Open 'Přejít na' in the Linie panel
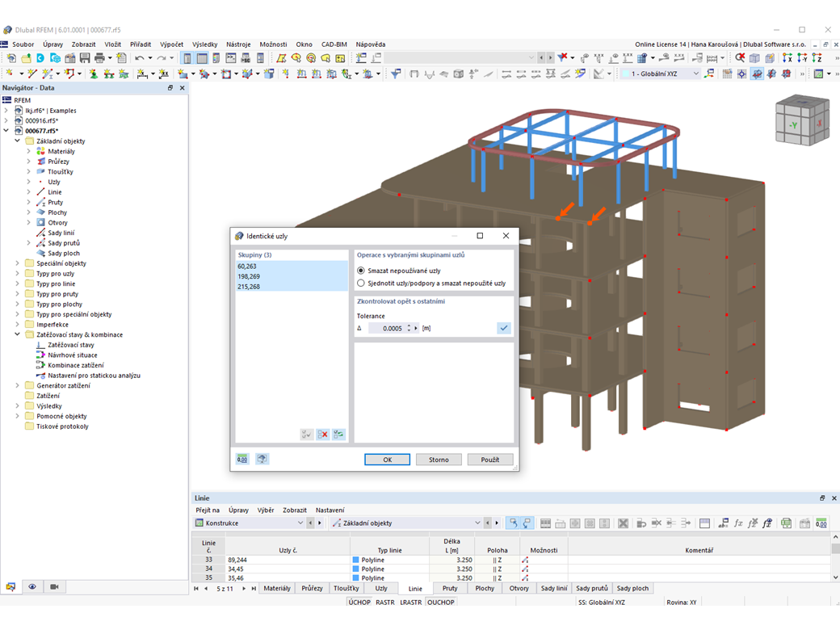 208,510
